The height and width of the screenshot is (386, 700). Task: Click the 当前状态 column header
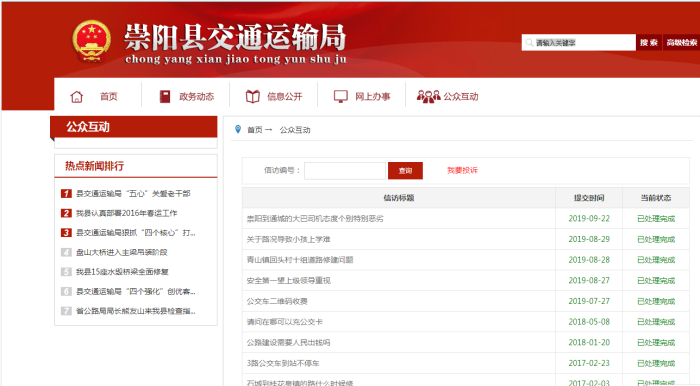click(x=656, y=198)
